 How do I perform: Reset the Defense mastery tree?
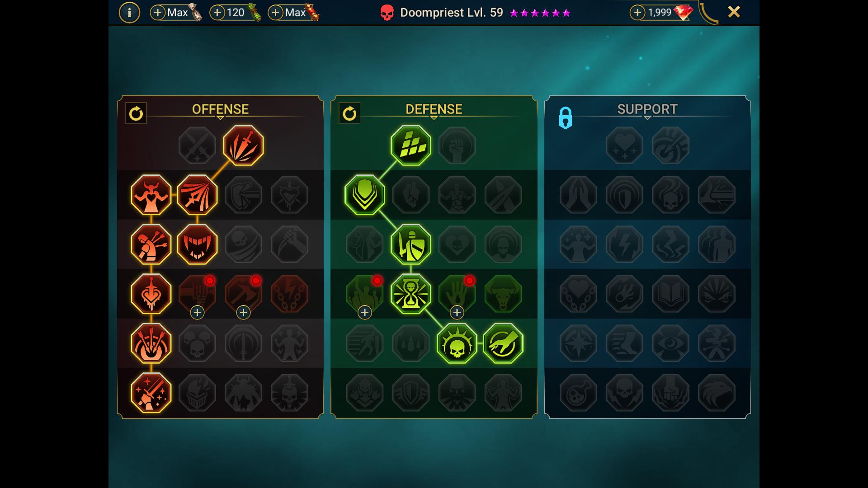349,113
